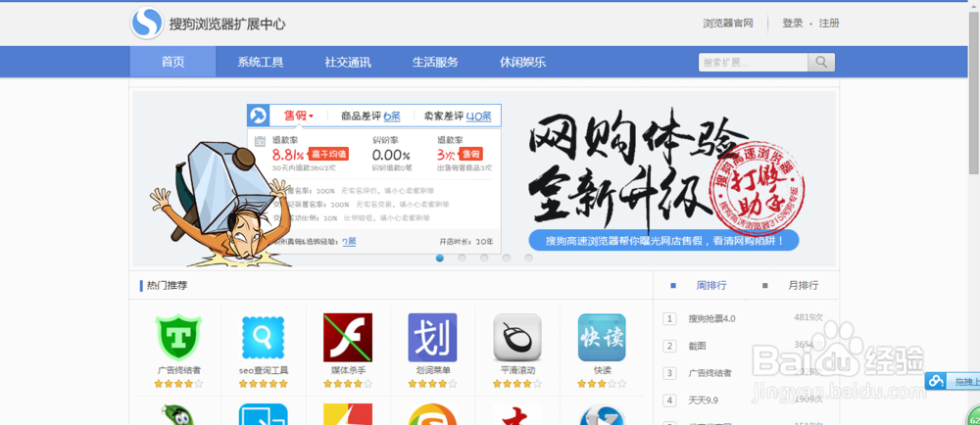Image resolution: width=980 pixels, height=425 pixels.
Task: Open the 生活服务 category
Action: point(436,62)
